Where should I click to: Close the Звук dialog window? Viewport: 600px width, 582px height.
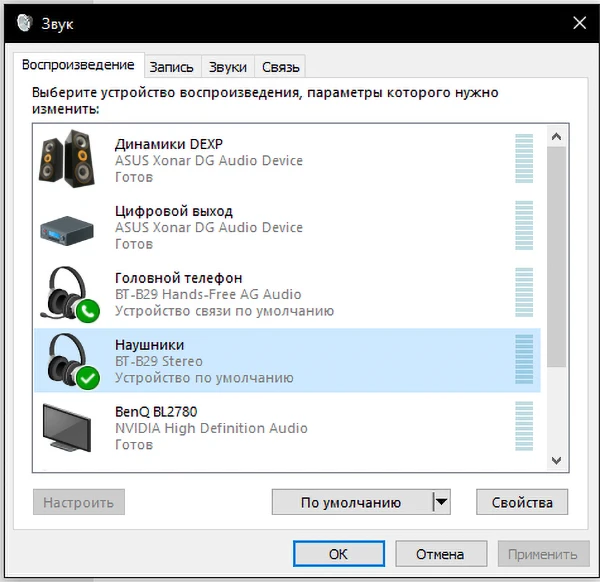[579, 23]
